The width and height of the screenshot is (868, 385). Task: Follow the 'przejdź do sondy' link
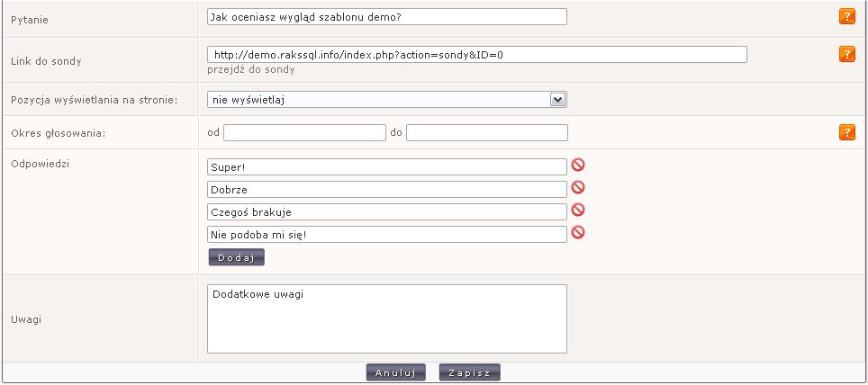click(x=251, y=69)
